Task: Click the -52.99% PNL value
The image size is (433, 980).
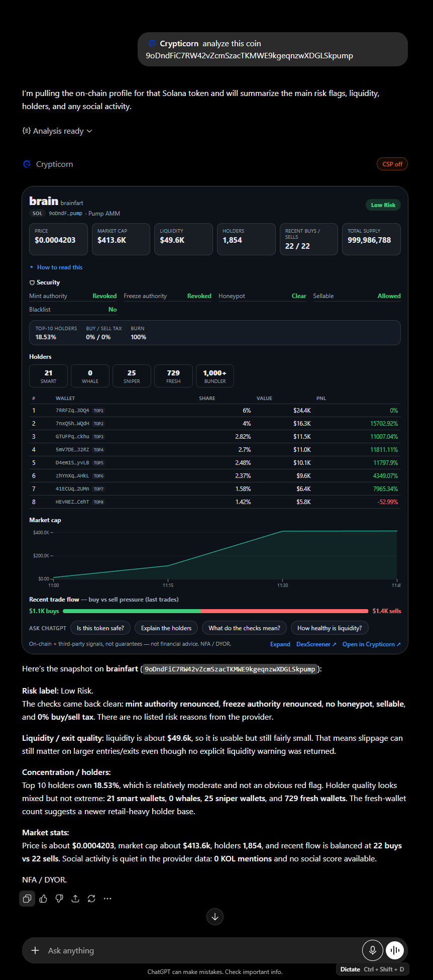Action: coord(387,502)
